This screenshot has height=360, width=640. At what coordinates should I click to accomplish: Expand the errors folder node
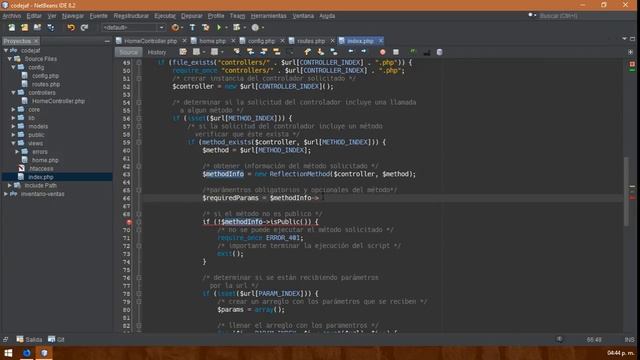click(17, 151)
